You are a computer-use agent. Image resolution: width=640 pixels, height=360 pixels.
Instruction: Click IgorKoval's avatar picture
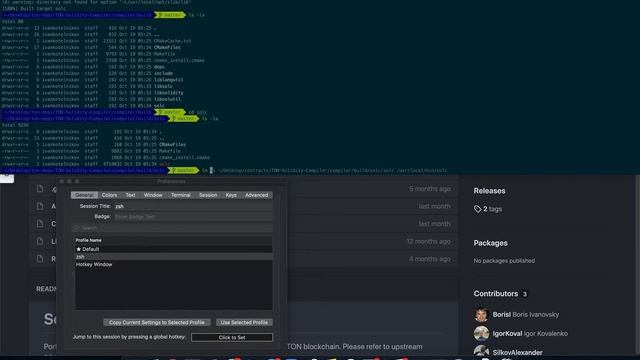481,333
